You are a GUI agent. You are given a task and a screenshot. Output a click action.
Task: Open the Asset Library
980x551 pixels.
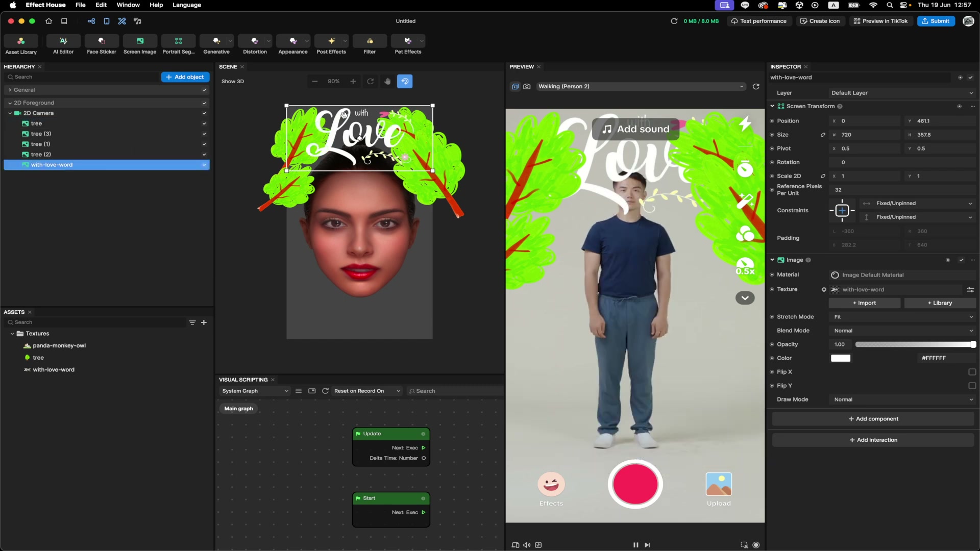[21, 44]
